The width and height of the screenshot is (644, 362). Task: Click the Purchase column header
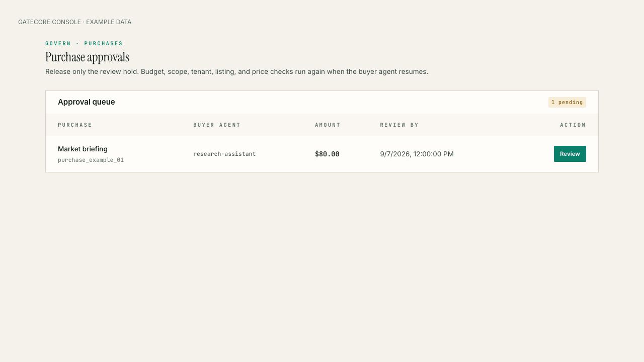(75, 125)
